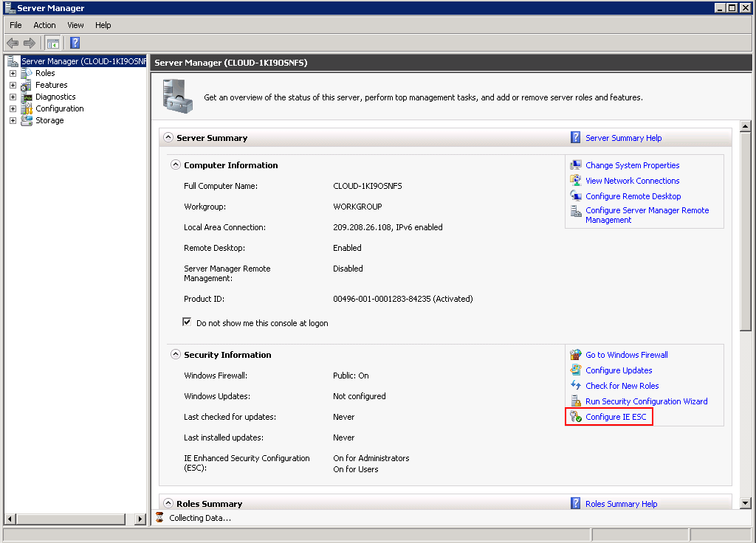Expand the Configuration tree node
The height and width of the screenshot is (543, 756).
13,109
